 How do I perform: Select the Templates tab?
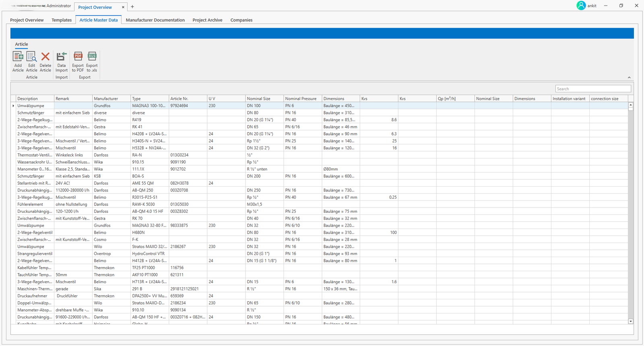[x=62, y=20]
